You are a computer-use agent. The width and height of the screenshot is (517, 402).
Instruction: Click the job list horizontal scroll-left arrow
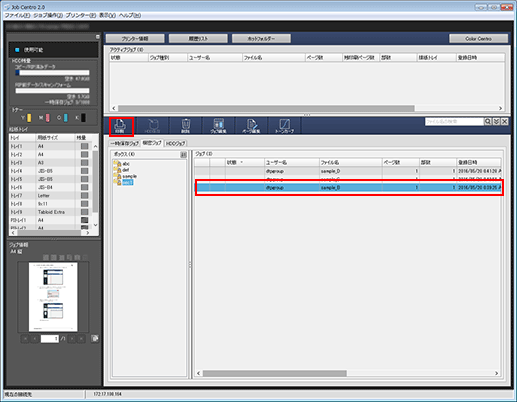point(198,373)
